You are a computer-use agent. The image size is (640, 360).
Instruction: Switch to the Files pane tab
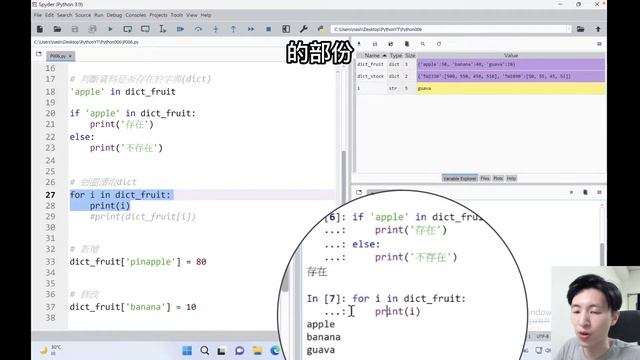click(x=485, y=178)
